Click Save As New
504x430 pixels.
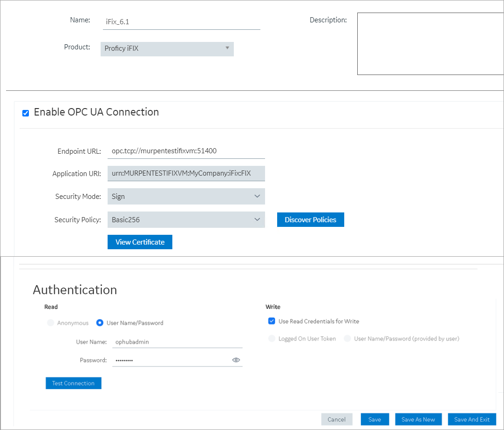pyautogui.click(x=418, y=419)
